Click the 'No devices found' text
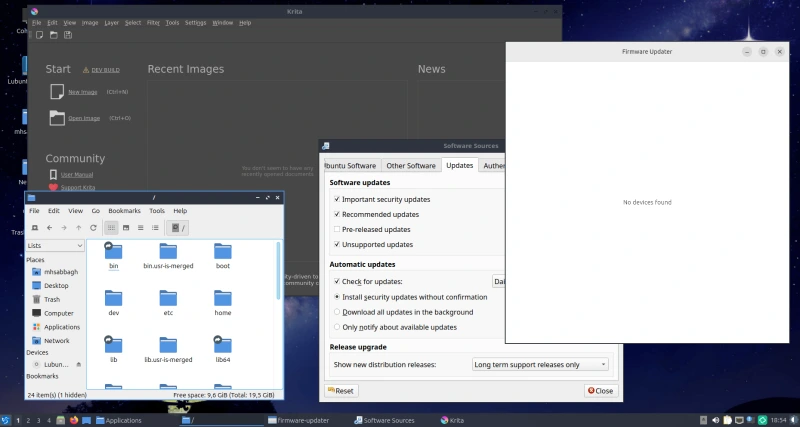Image resolution: width=800 pixels, height=427 pixels. click(647, 203)
